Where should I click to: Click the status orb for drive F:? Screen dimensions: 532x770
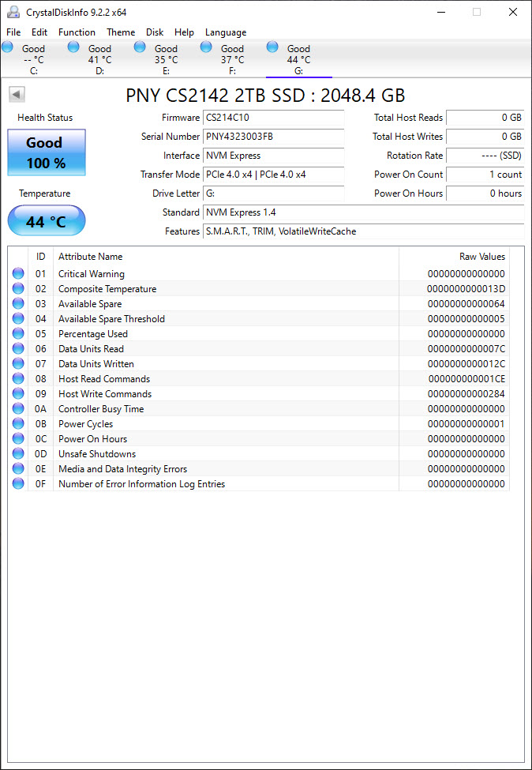coord(206,47)
